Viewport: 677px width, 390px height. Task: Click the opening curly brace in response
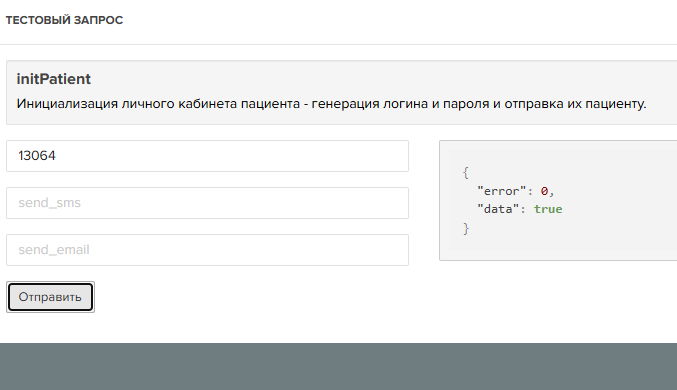click(x=465, y=173)
